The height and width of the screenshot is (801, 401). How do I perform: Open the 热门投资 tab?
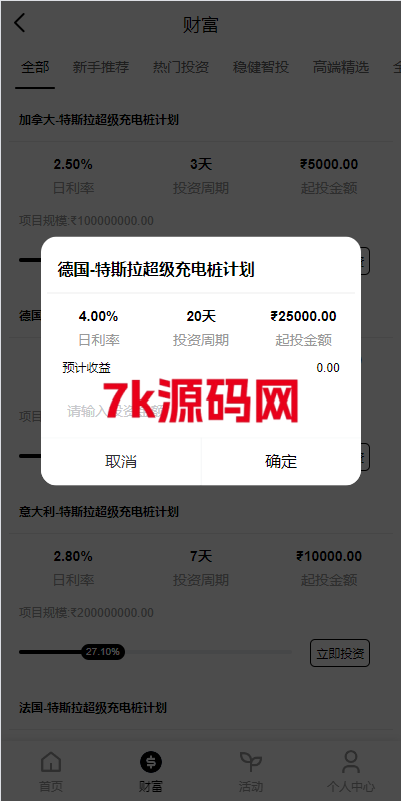click(181, 67)
